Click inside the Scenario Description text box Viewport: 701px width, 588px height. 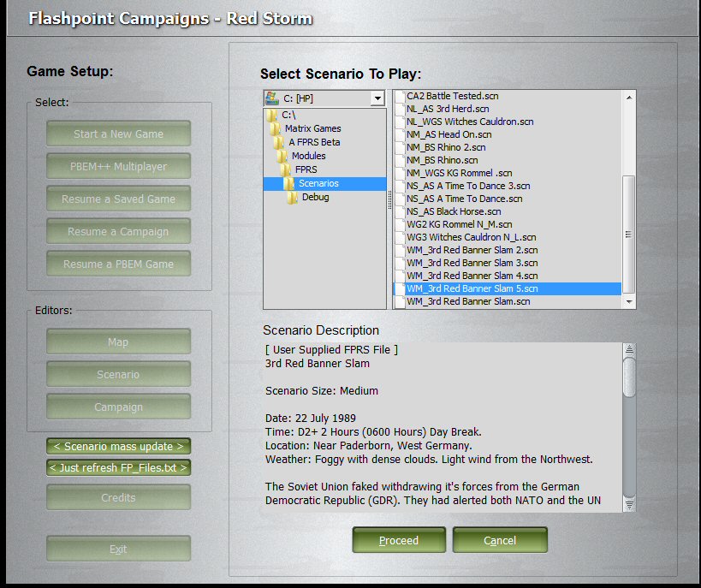[x=443, y=427]
